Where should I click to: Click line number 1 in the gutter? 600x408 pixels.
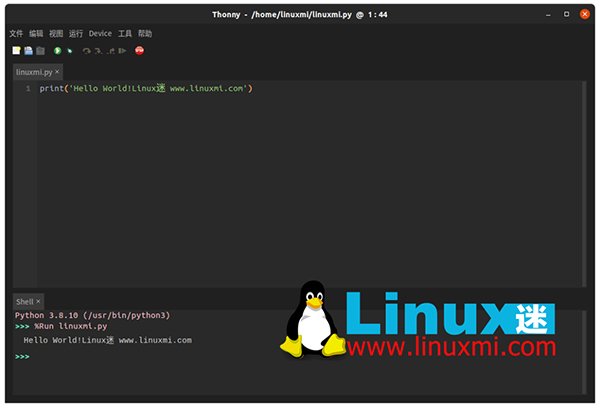coord(28,88)
